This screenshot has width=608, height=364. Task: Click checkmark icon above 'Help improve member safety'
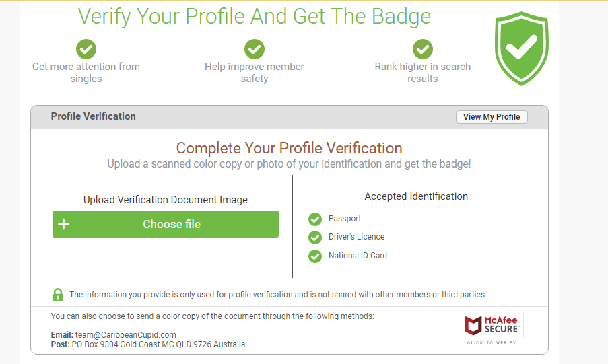coord(255,49)
